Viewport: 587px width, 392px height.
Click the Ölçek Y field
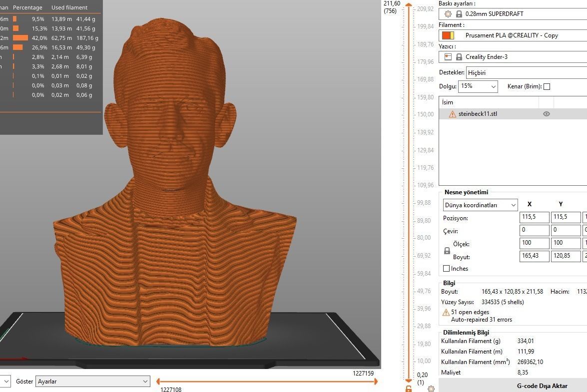(566, 243)
